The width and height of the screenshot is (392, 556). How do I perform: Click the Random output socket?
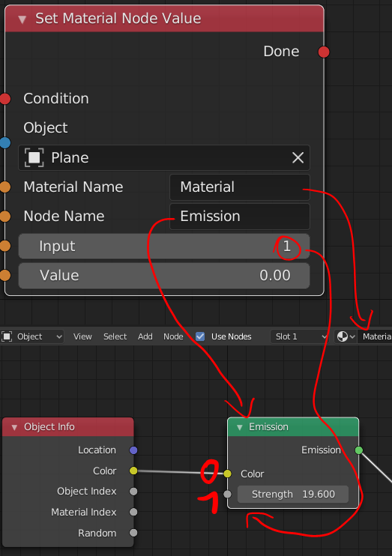coord(133,533)
